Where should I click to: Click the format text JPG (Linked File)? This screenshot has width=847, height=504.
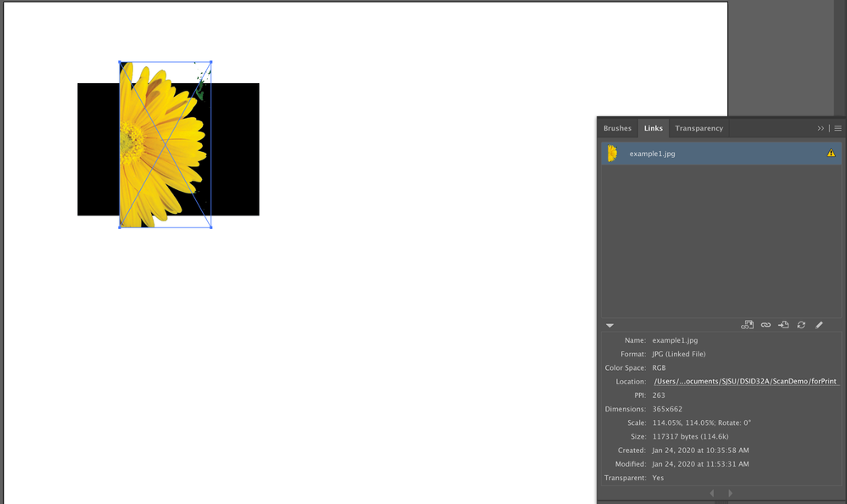tap(678, 354)
